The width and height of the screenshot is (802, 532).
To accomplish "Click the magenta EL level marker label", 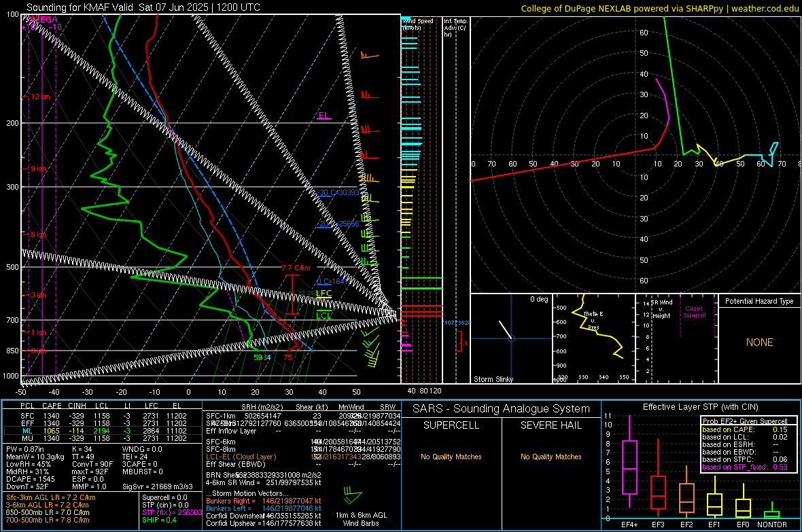I will 324,115.
